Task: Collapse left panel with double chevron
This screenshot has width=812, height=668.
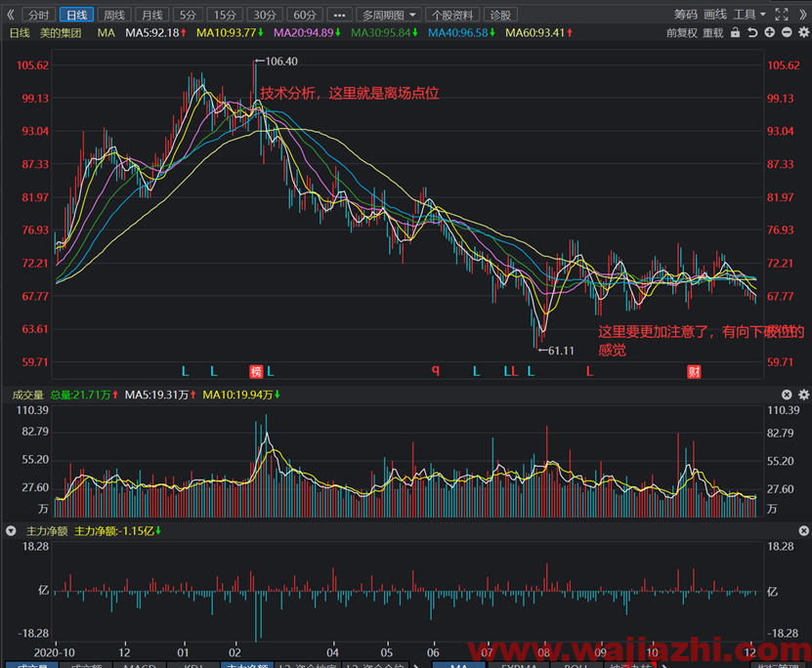Action: [11, 15]
